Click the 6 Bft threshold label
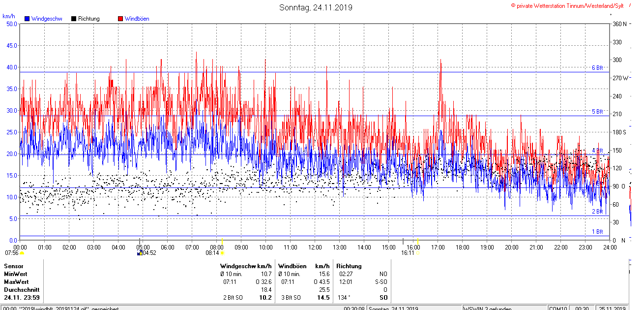The height and width of the screenshot is (310, 644). point(597,68)
